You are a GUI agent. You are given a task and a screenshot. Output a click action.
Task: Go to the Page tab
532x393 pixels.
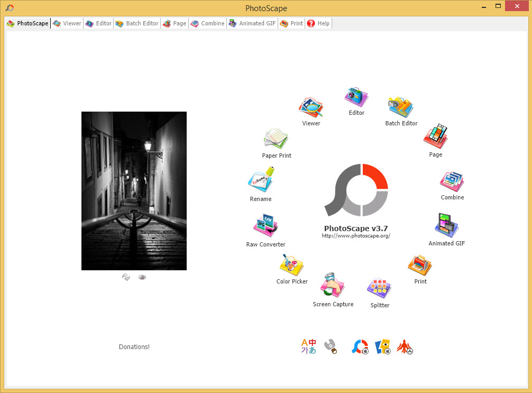tap(175, 23)
